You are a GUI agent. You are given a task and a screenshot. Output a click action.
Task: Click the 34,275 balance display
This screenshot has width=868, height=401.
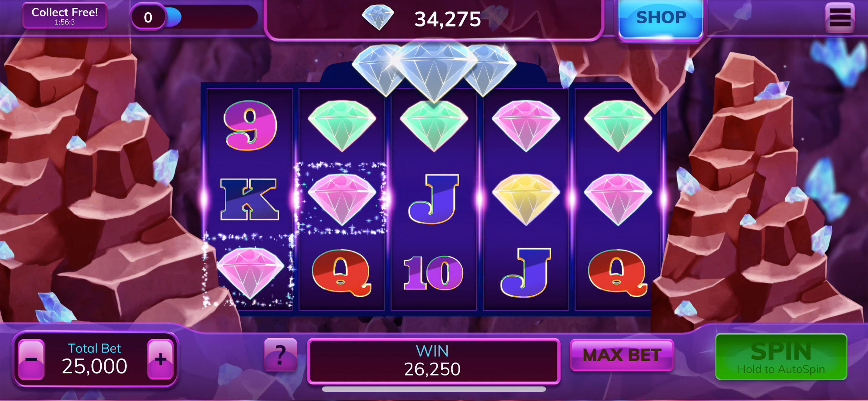pos(448,19)
